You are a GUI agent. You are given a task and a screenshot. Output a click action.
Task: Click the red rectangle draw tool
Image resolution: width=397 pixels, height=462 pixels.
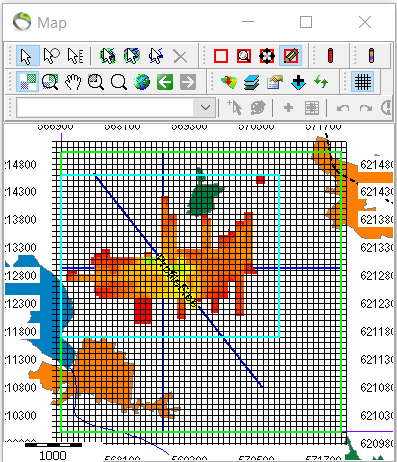[221, 56]
